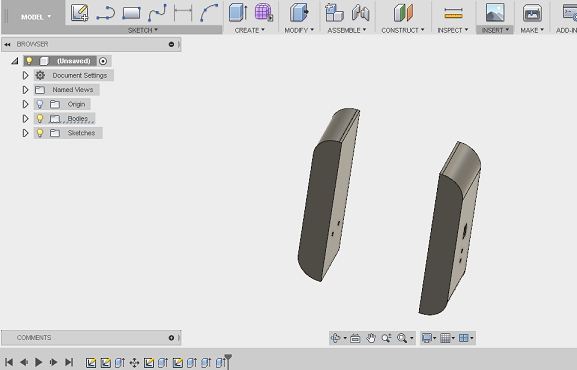The width and height of the screenshot is (577, 370).
Task: Jump to end of timeline
Action: coord(69,362)
